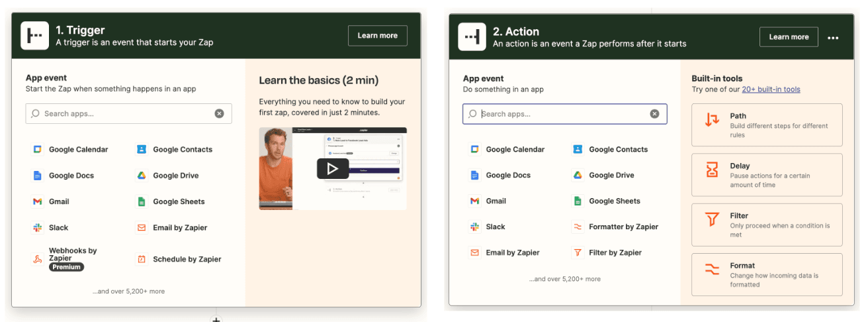Choose Gmail icon in the Trigger panel
Screen dimensions: 868x322
(x=38, y=201)
